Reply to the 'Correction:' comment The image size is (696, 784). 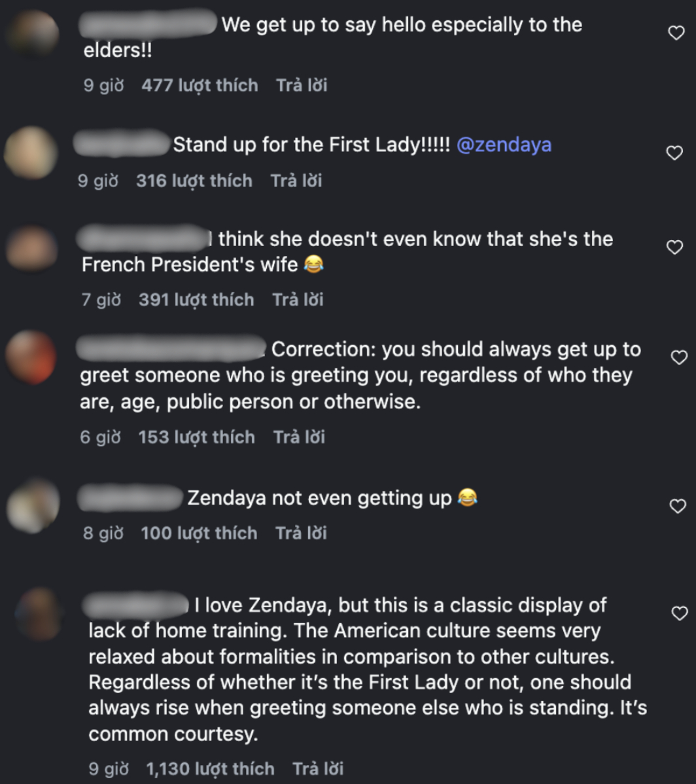pos(300,437)
